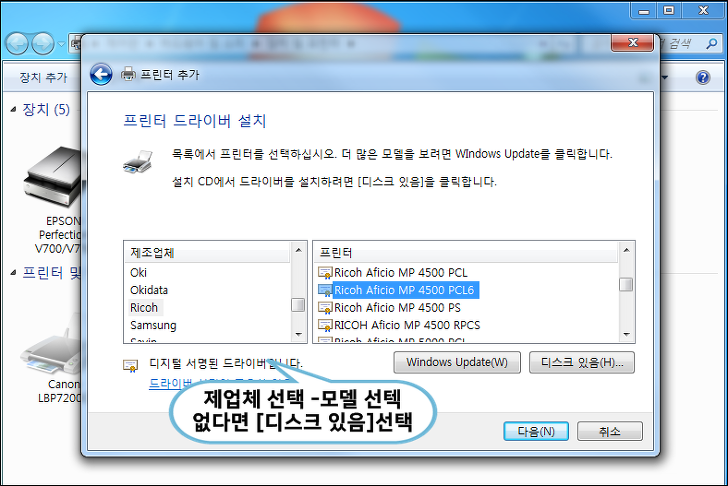Click the 프린터 column header

(467, 253)
